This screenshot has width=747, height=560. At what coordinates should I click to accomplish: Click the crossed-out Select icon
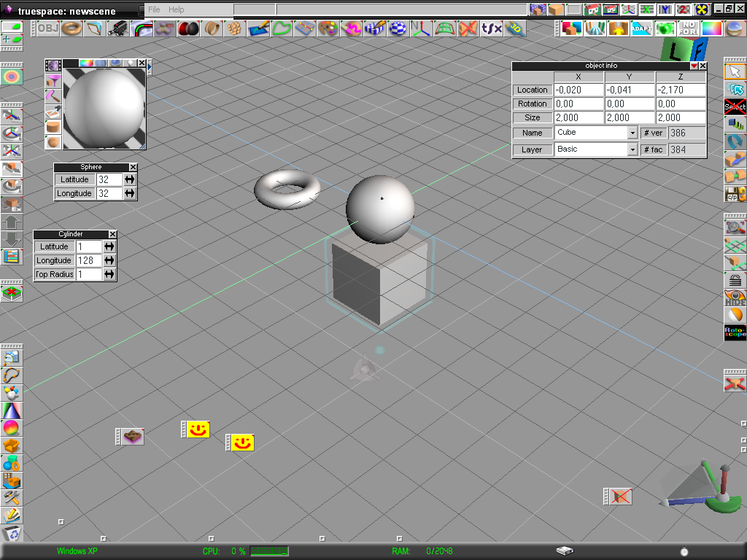point(735,106)
